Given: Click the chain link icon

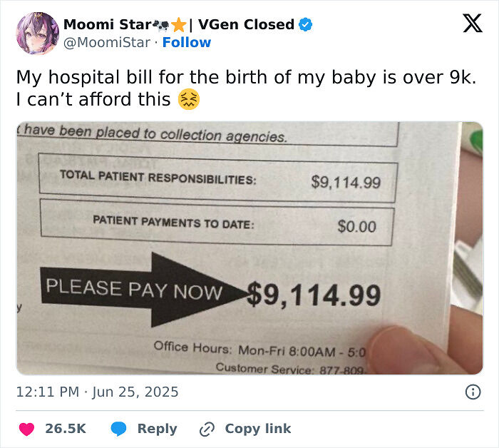Looking at the screenshot, I should pyautogui.click(x=207, y=429).
